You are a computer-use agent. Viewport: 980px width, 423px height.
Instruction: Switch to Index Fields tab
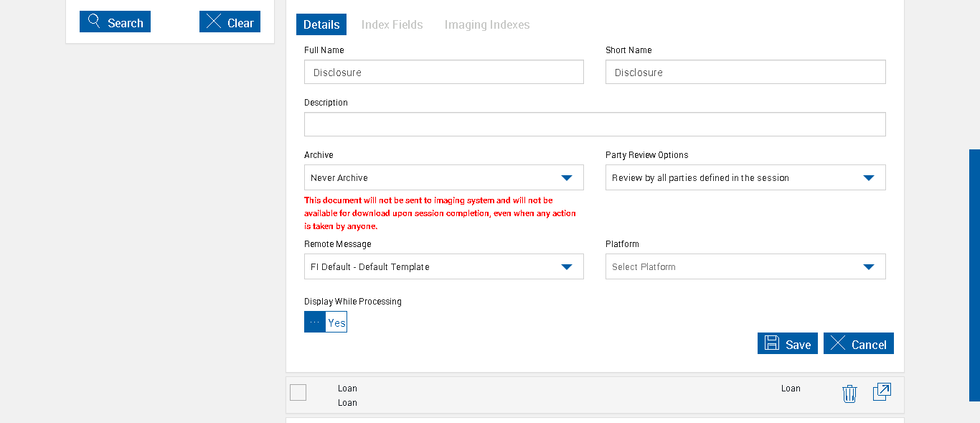[392, 24]
